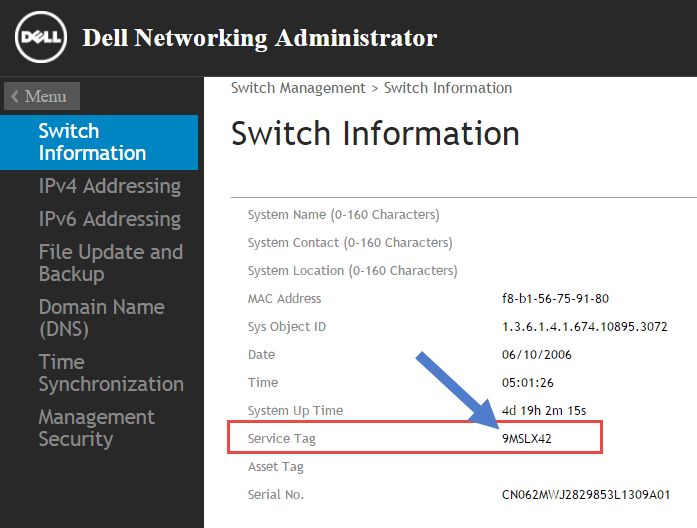Click Service Tag label

[281, 439]
